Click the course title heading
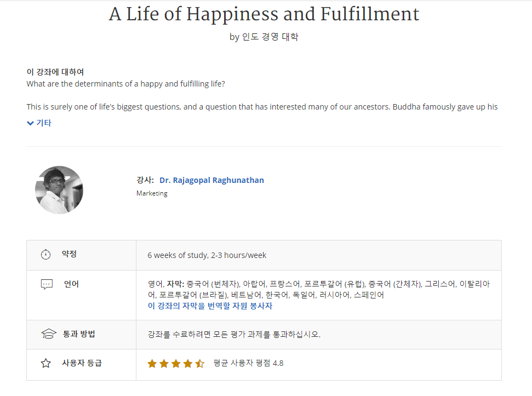This screenshot has width=532, height=396. pyautogui.click(x=264, y=14)
